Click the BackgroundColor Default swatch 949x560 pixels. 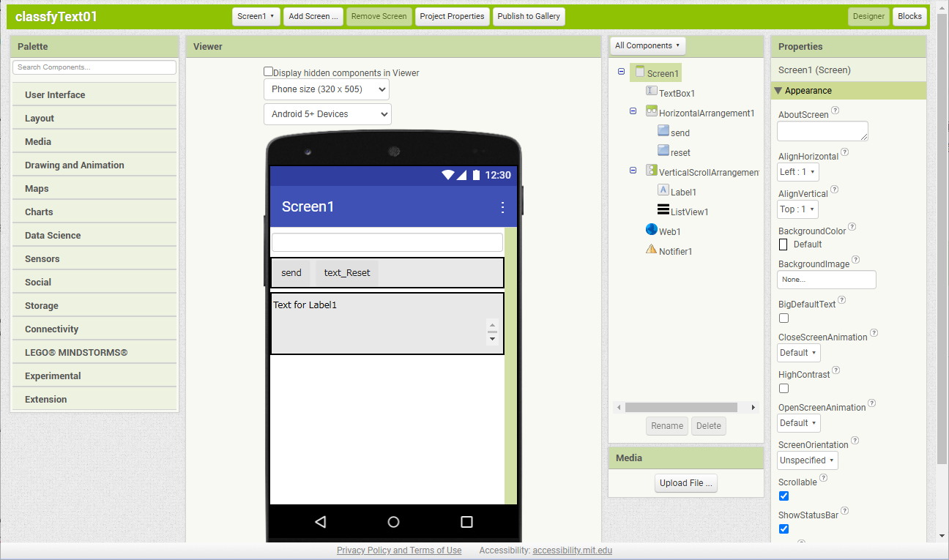784,244
